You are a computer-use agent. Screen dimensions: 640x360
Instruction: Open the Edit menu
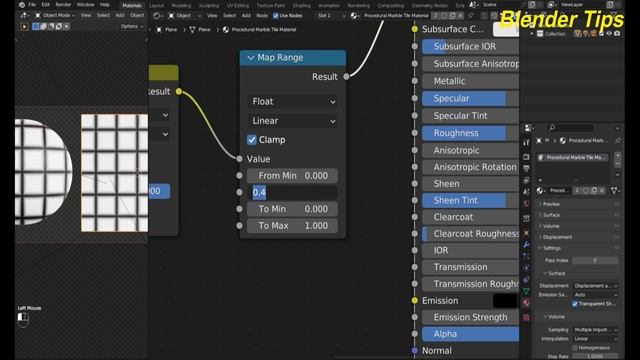pos(46,5)
